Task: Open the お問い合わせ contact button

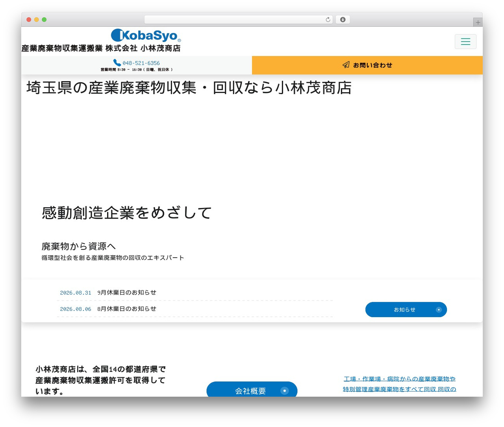Action: pyautogui.click(x=367, y=65)
